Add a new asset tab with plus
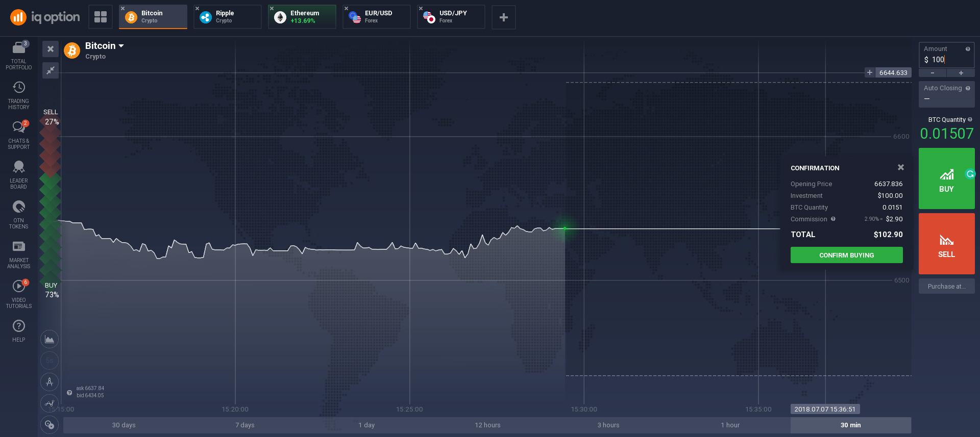Screen dimensions: 980x437 point(504,17)
